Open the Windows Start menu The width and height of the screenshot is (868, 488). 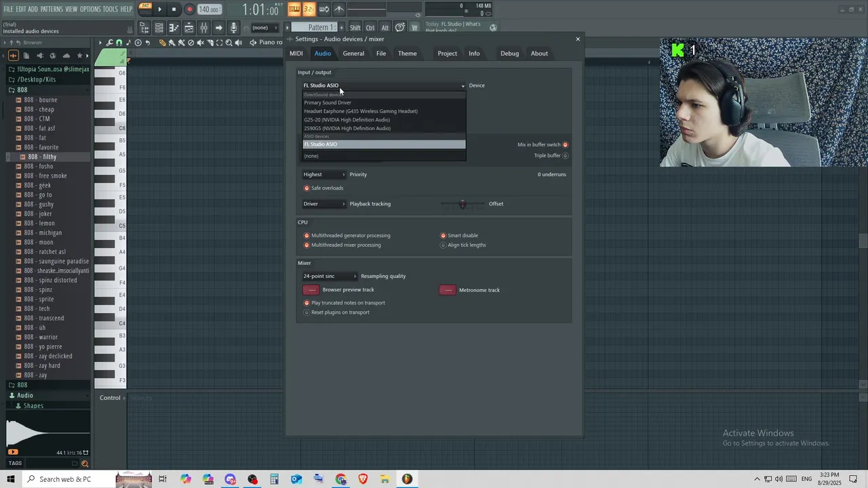coord(11,479)
